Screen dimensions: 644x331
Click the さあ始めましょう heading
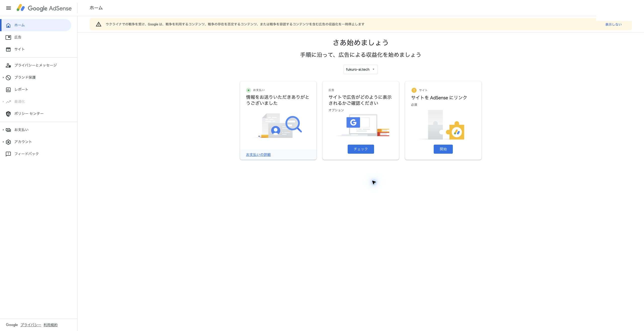[360, 43]
